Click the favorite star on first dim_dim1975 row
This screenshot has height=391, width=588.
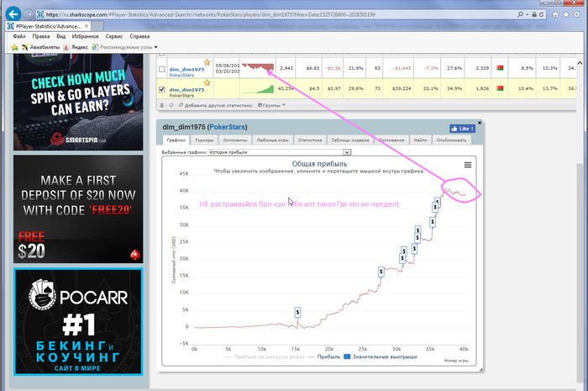(207, 62)
